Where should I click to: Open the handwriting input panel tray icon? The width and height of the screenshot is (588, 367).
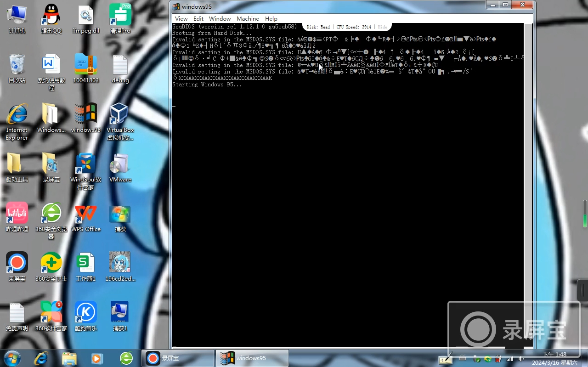coord(446,359)
